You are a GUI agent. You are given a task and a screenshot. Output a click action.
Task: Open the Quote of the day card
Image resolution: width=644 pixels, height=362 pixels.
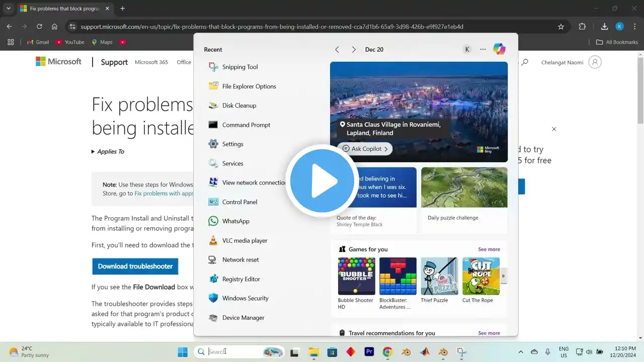373,200
